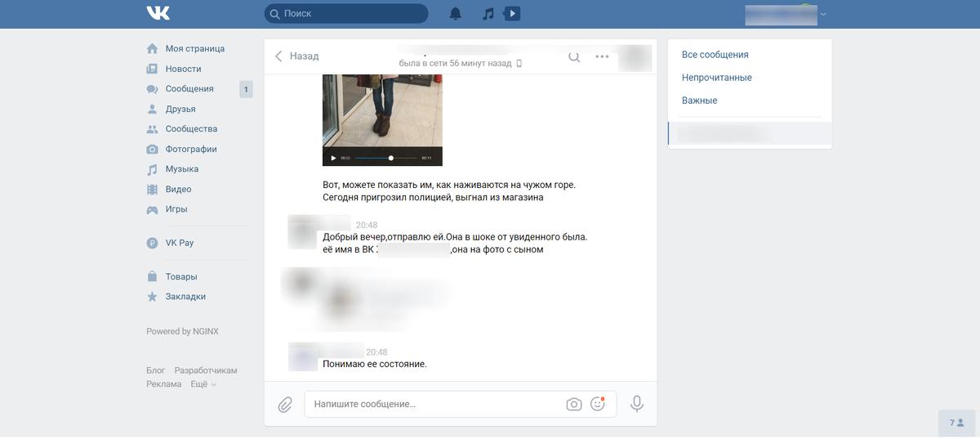Attach a file with paperclip icon
The width and height of the screenshot is (980, 439).
[x=285, y=404]
